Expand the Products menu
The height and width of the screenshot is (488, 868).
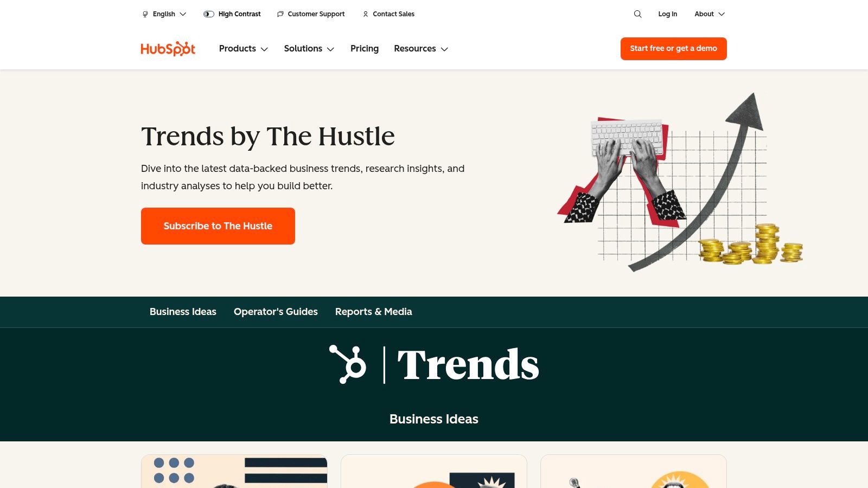244,49
